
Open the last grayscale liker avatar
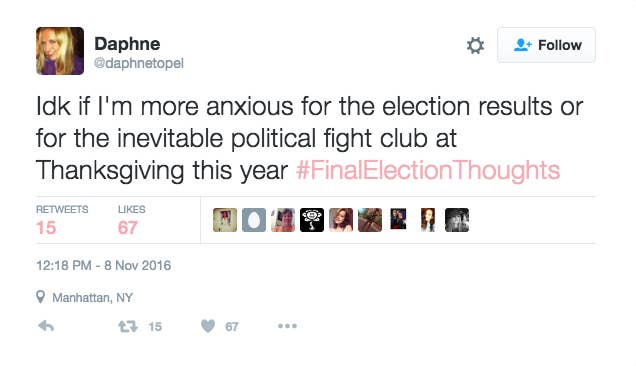coord(457,220)
